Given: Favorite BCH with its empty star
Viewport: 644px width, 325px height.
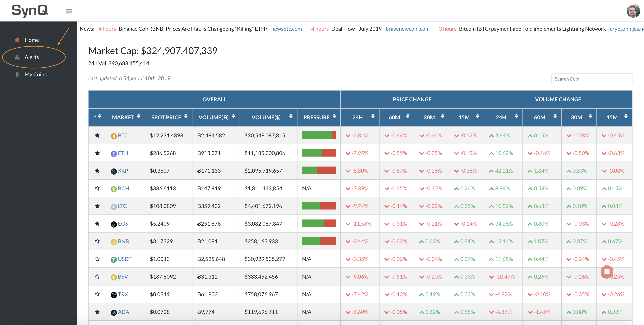Looking at the screenshot, I should click(97, 188).
